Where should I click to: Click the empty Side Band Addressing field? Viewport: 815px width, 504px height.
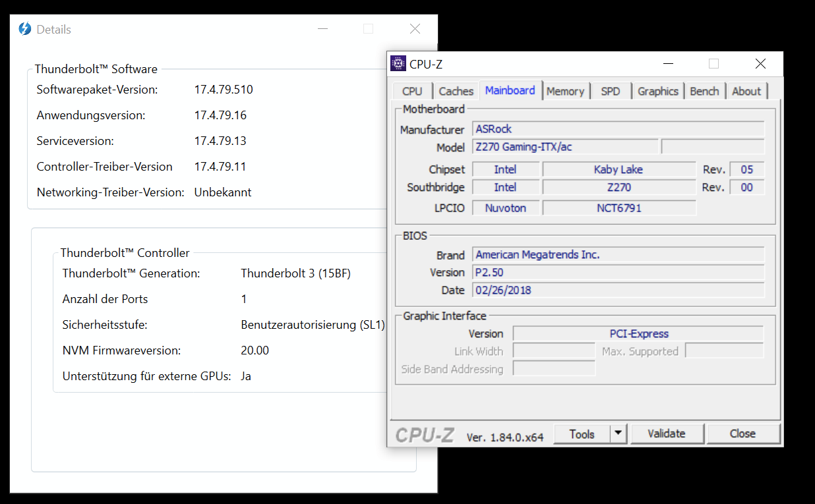click(554, 369)
